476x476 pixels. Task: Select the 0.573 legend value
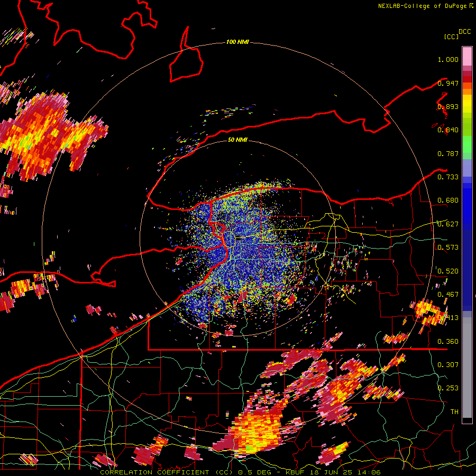coord(448,248)
